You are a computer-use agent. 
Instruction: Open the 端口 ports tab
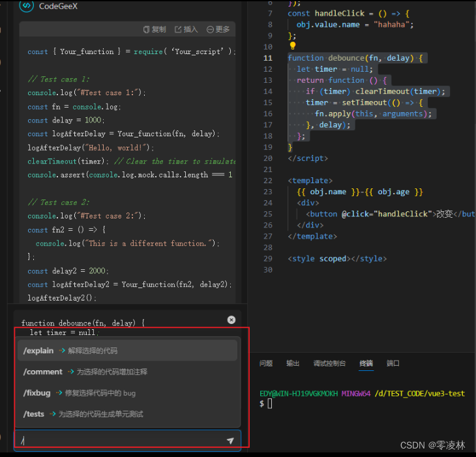393,363
